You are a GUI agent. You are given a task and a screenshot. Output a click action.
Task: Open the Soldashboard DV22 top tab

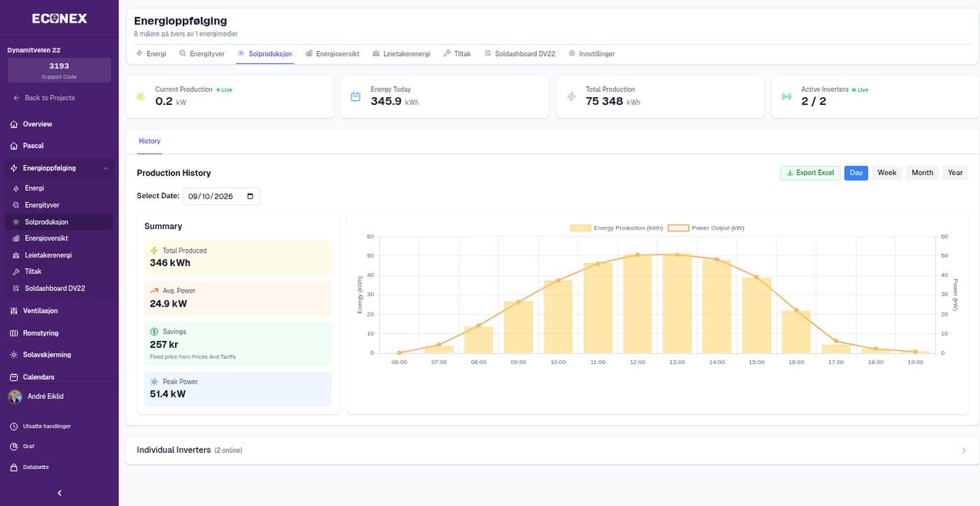click(x=520, y=54)
